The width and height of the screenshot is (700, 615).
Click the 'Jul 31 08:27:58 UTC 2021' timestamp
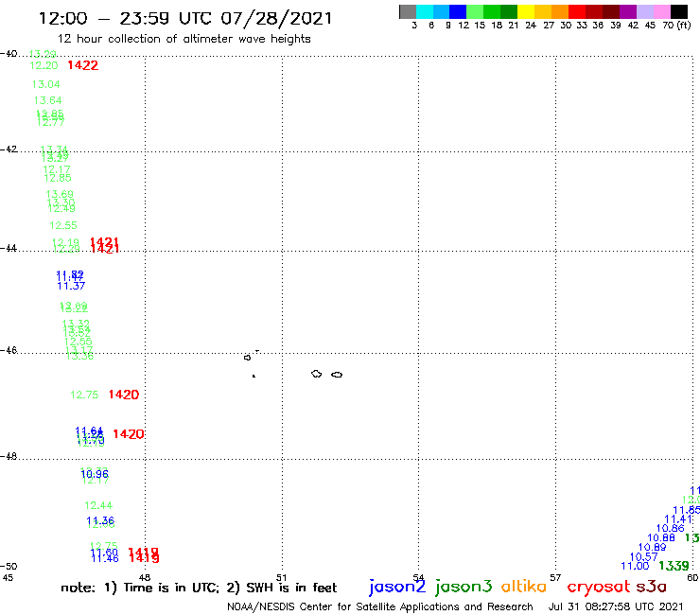(x=616, y=607)
